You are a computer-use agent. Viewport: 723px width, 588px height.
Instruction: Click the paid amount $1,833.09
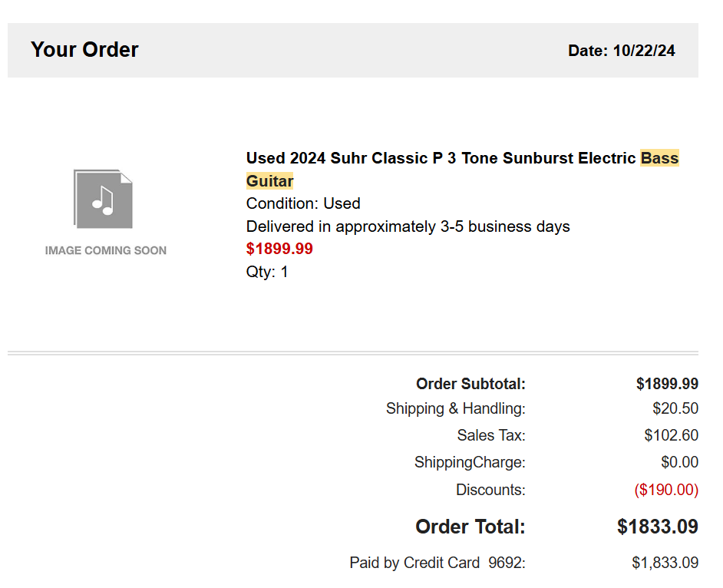(665, 563)
